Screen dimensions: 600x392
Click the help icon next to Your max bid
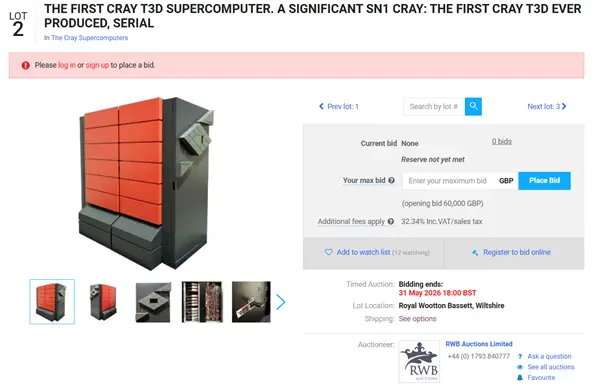click(391, 180)
